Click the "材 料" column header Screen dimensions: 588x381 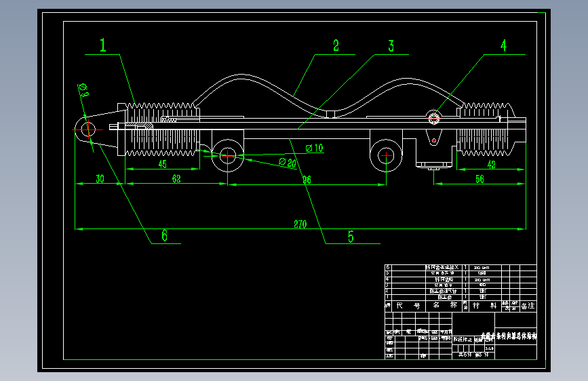click(x=485, y=306)
